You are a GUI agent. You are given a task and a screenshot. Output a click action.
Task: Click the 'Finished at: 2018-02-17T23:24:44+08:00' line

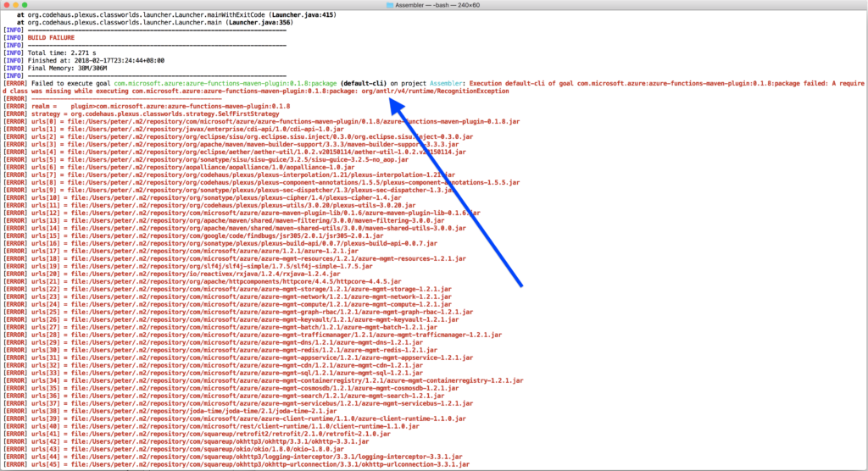(96, 61)
